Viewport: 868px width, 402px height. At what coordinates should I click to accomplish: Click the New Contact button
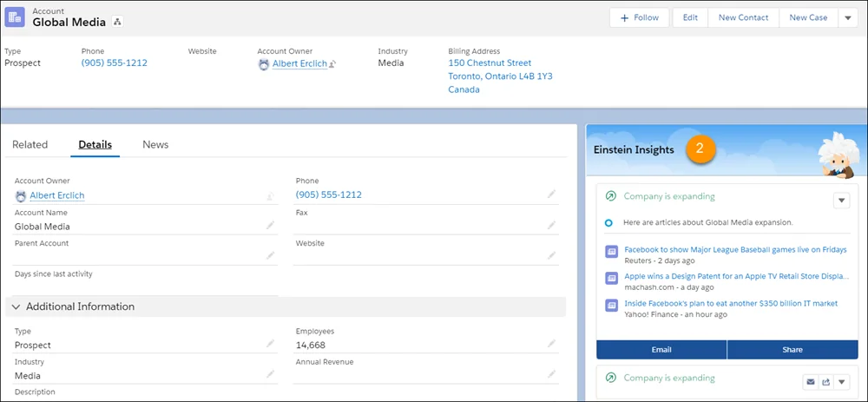tap(744, 17)
